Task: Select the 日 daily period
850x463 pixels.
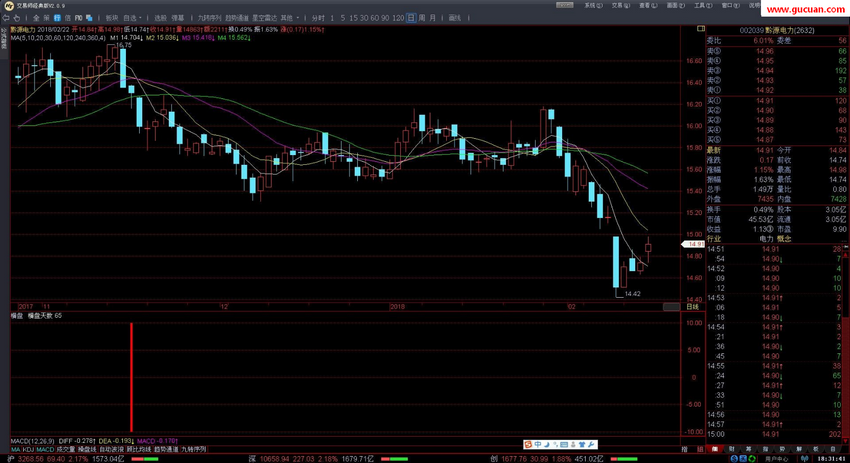Action: (x=411, y=18)
